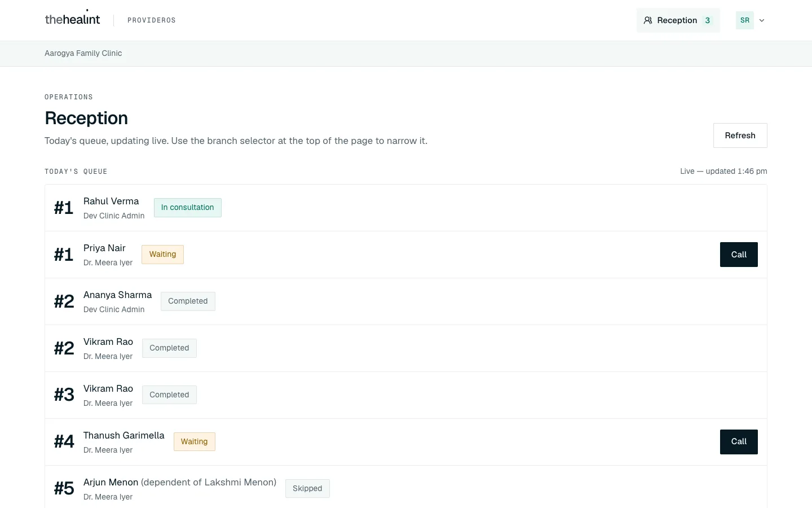Click the 'Live — updated 1:46 pm' status
This screenshot has height=508, width=812.
pyautogui.click(x=723, y=171)
